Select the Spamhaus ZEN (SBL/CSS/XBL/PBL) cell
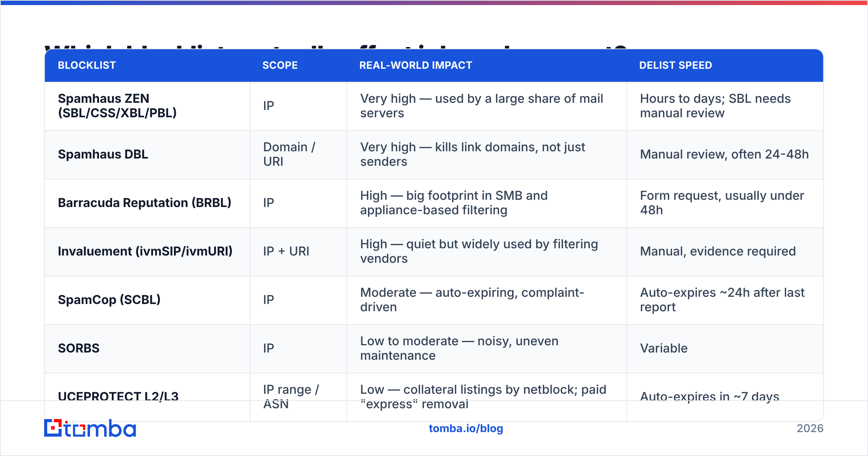 point(147,106)
